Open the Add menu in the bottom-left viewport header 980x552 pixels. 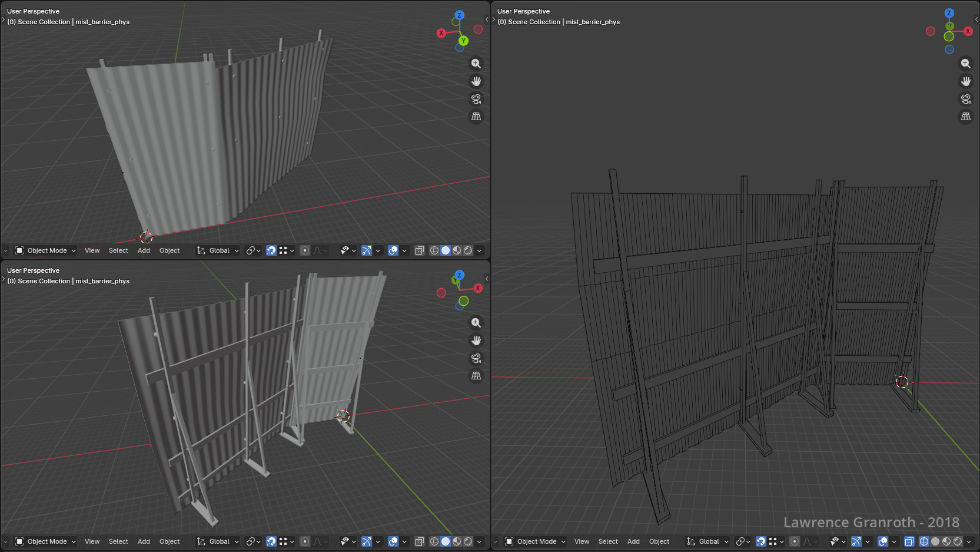[x=144, y=541]
